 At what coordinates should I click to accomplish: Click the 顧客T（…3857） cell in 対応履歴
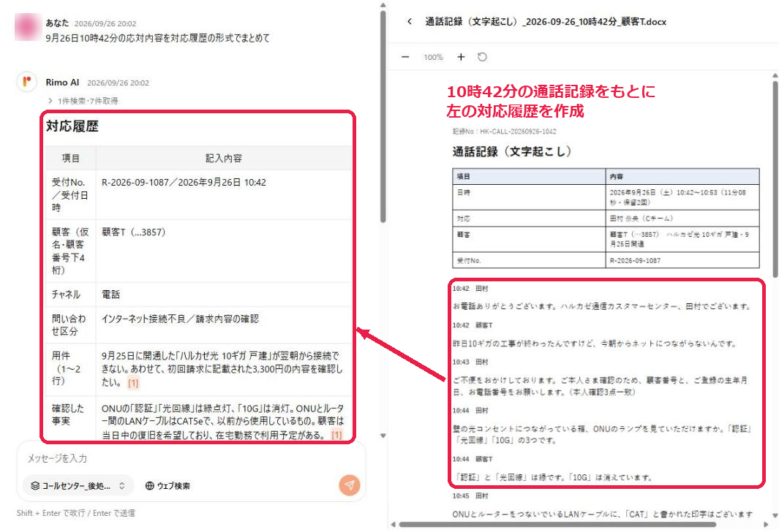[223, 251]
